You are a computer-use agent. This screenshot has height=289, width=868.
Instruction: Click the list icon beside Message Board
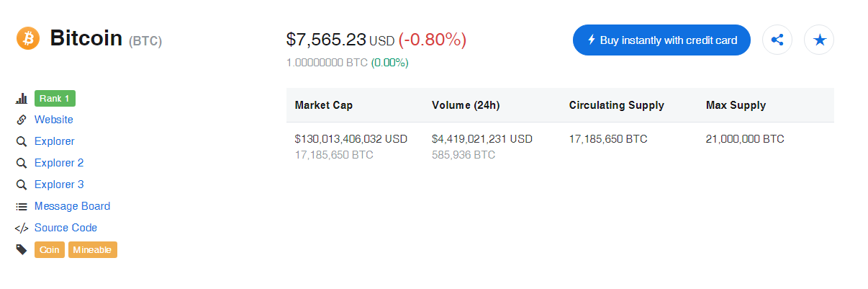click(22, 206)
